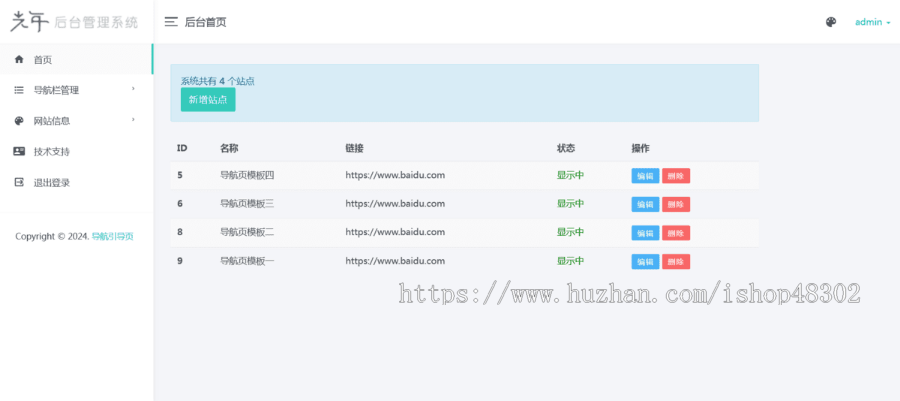This screenshot has height=401, width=900.
Task: Click the ID column header
Action: tap(182, 148)
